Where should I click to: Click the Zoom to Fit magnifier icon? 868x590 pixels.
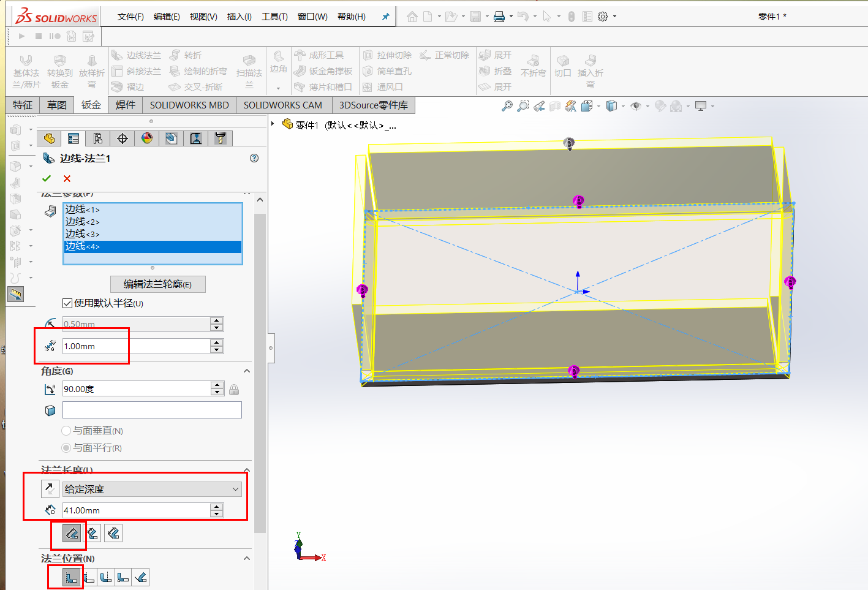(x=507, y=106)
